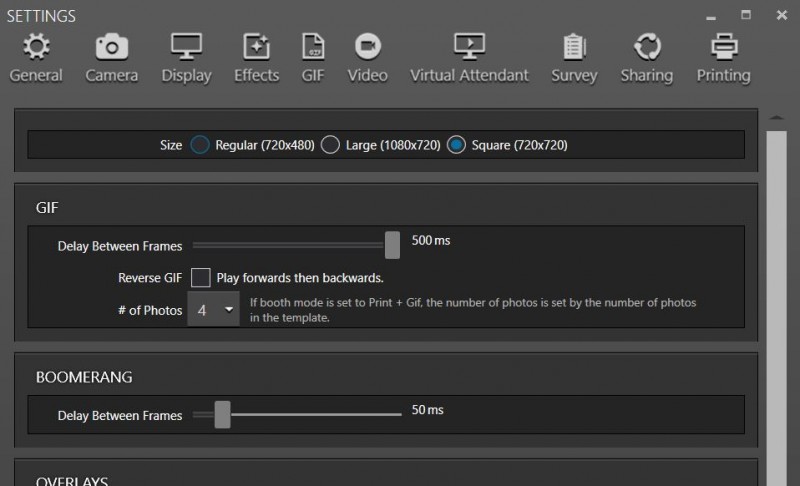Click the Boomerang Delay Between Frames slider handle

click(222, 414)
